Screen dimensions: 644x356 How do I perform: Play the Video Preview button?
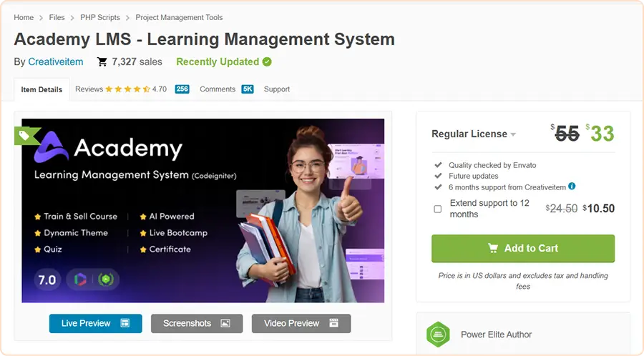301,323
